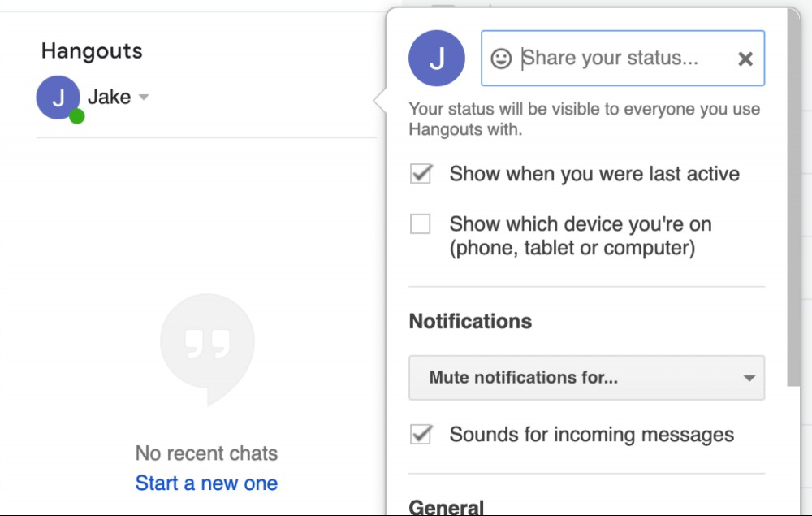Click the Notifications section heading

pos(470,321)
